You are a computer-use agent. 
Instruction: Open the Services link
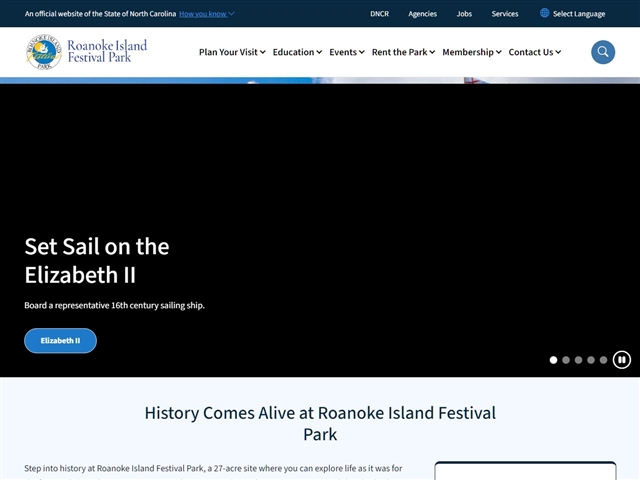click(505, 14)
